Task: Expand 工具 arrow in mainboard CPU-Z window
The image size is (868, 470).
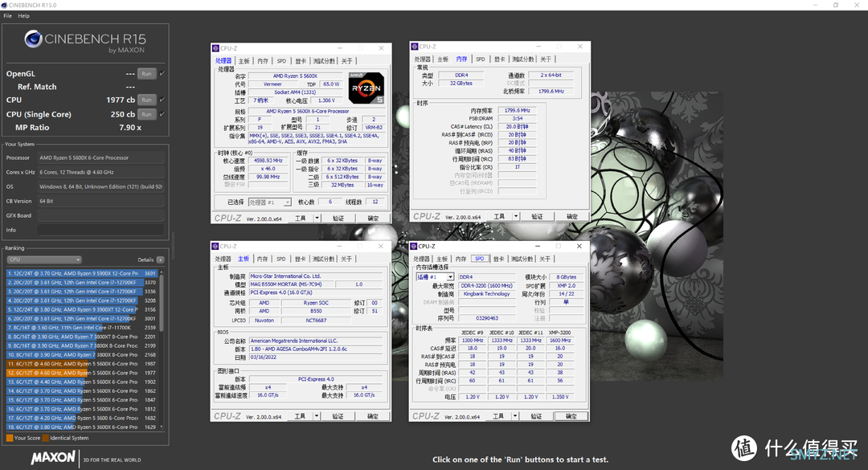Action: (317, 416)
